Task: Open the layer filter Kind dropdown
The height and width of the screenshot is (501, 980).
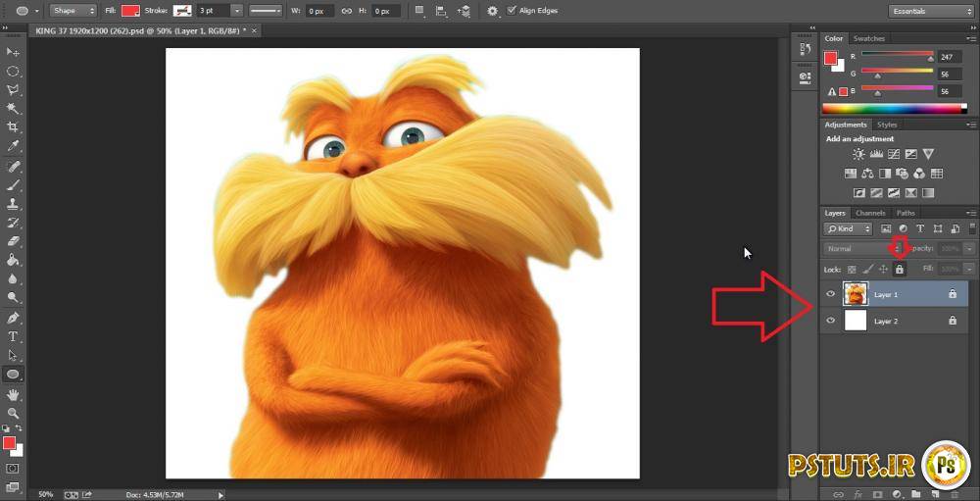Action: (x=848, y=228)
